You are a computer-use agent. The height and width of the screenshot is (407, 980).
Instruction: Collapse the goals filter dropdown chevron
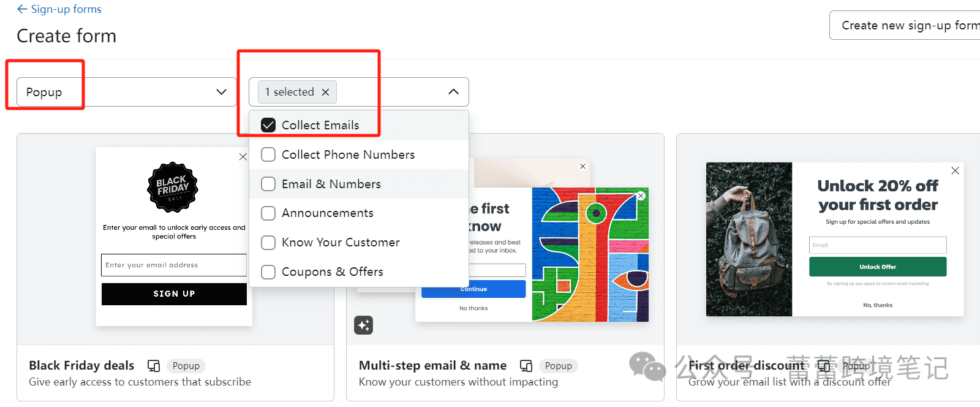(x=453, y=92)
